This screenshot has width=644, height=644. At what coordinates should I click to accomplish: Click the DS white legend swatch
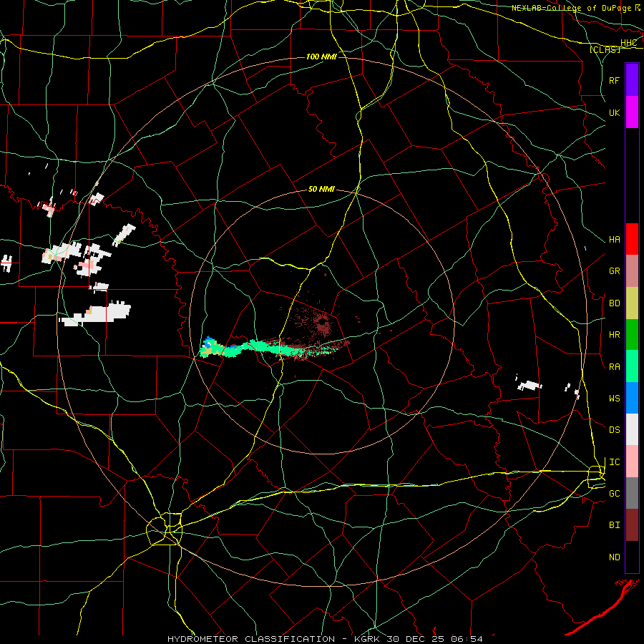coord(632,429)
